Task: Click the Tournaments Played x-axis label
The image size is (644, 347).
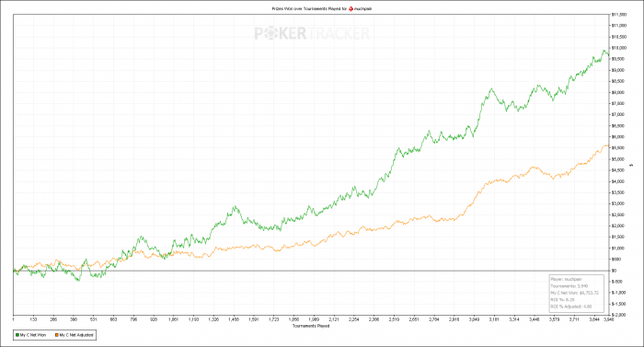Action: (311, 326)
